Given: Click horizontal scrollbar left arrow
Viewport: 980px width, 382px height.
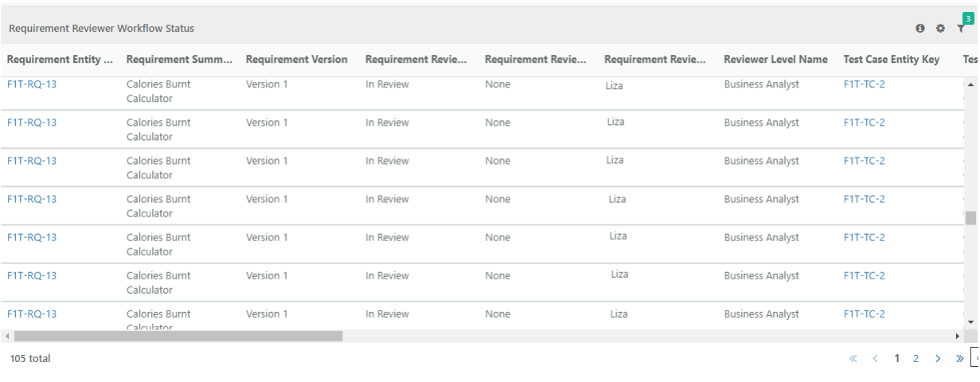Looking at the screenshot, I should tap(7, 337).
